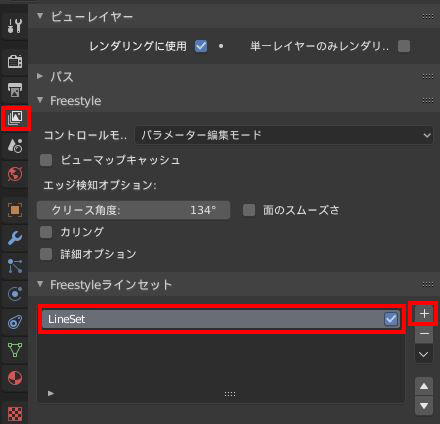
Task: Adjust the クリース角度 134° field
Action: pyautogui.click(x=133, y=210)
